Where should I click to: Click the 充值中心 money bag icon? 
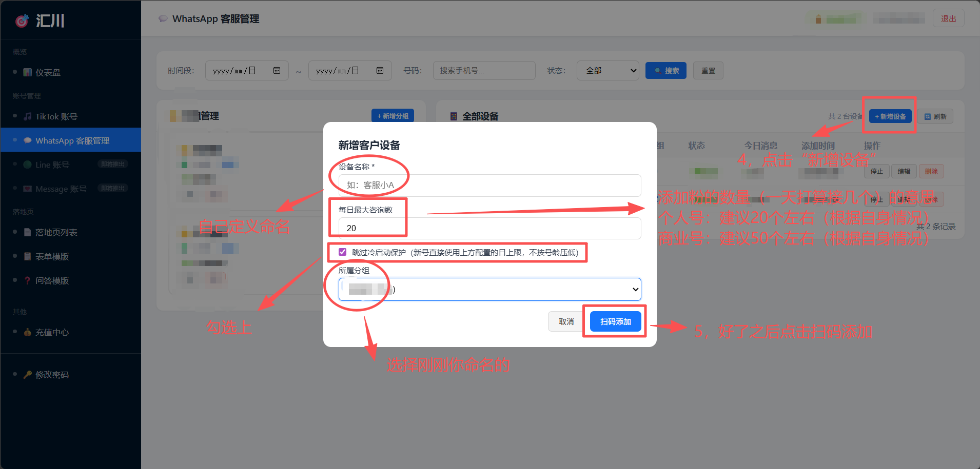pos(28,332)
